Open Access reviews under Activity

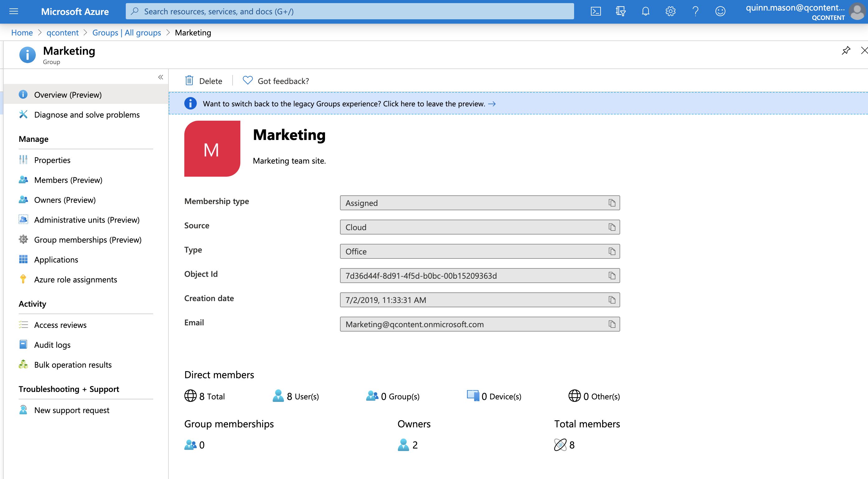86,324
